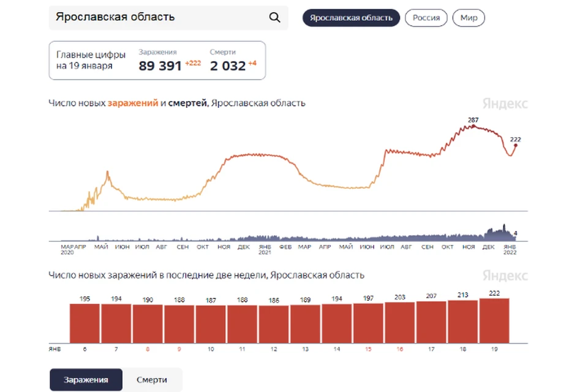The image size is (588, 392).
Task: Click the Яндекс logo above bar chart
Action: (x=505, y=276)
